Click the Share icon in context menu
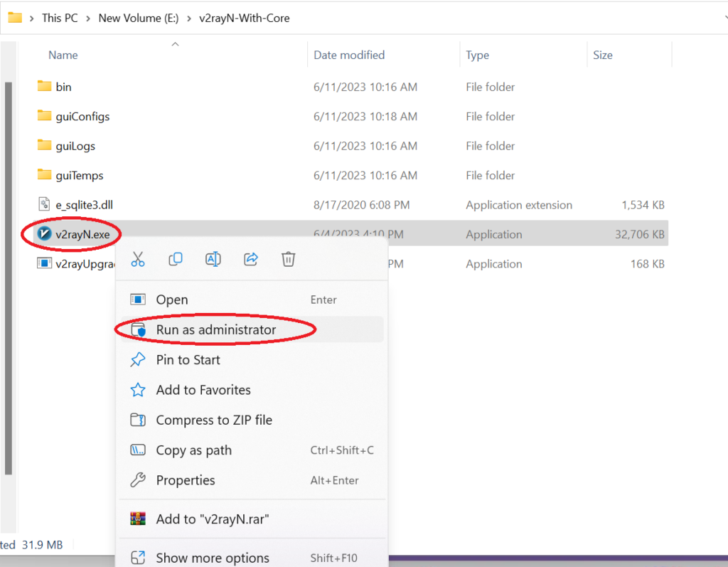Viewport: 728px width, 567px height. pos(250,260)
